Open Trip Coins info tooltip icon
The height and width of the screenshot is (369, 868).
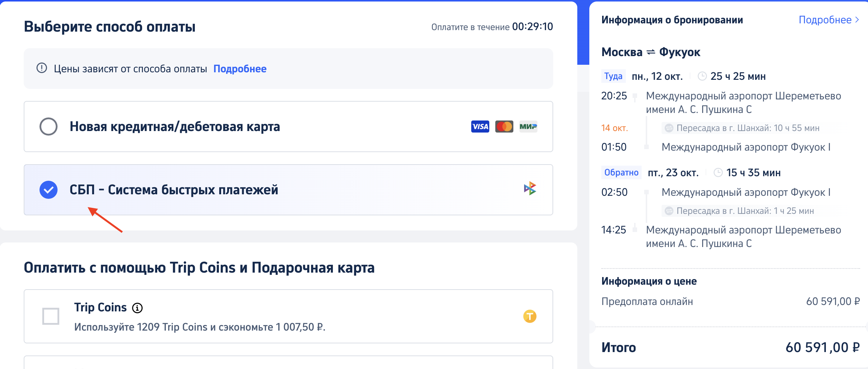137,308
